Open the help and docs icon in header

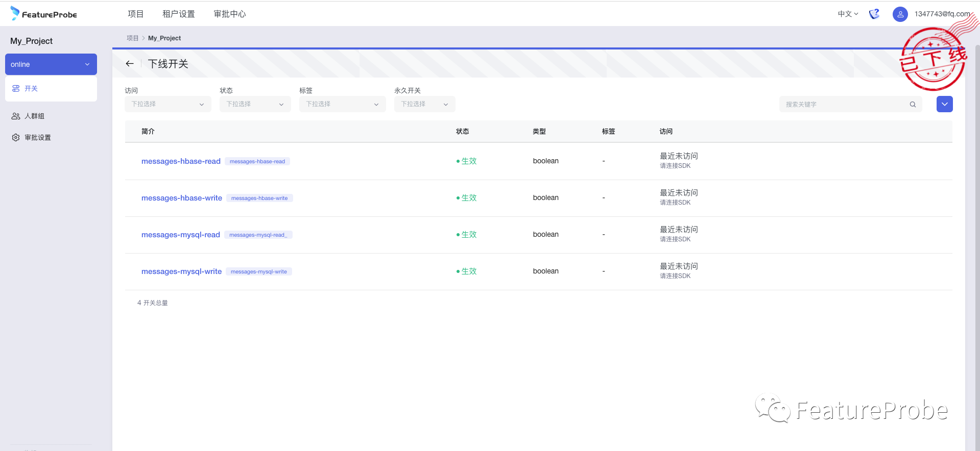874,14
